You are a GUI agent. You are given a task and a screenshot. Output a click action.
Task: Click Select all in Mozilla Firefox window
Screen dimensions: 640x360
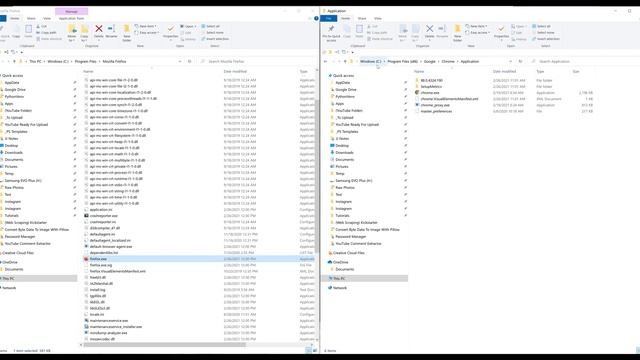click(x=210, y=26)
